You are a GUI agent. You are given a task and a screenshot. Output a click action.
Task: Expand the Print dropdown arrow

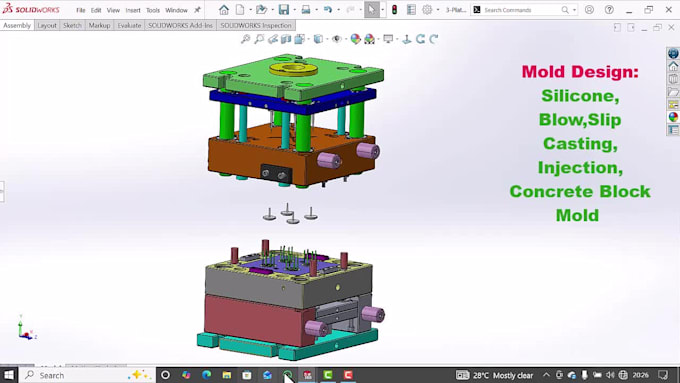(317, 10)
